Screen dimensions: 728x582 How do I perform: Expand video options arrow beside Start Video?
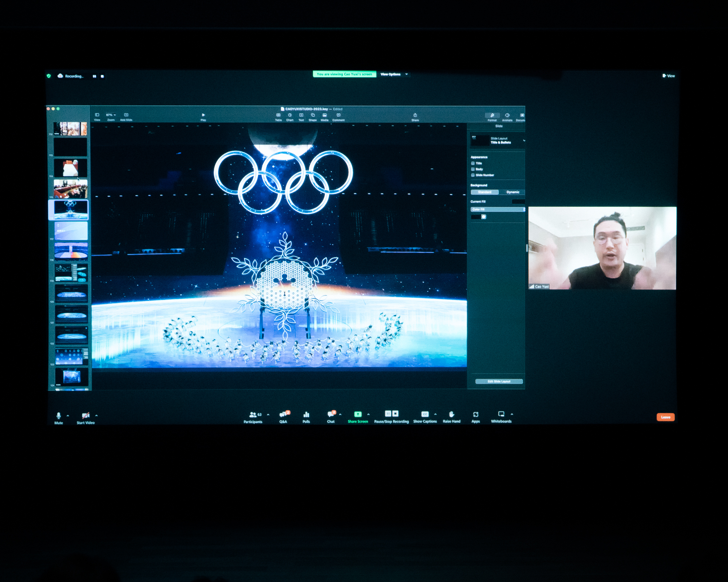[96, 415]
